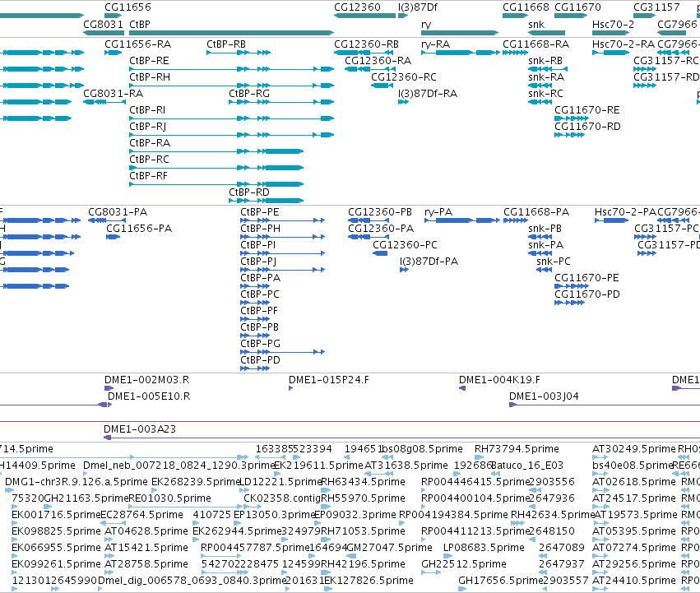
Task: Click the CG11670-PE protein label
Action: (586, 278)
